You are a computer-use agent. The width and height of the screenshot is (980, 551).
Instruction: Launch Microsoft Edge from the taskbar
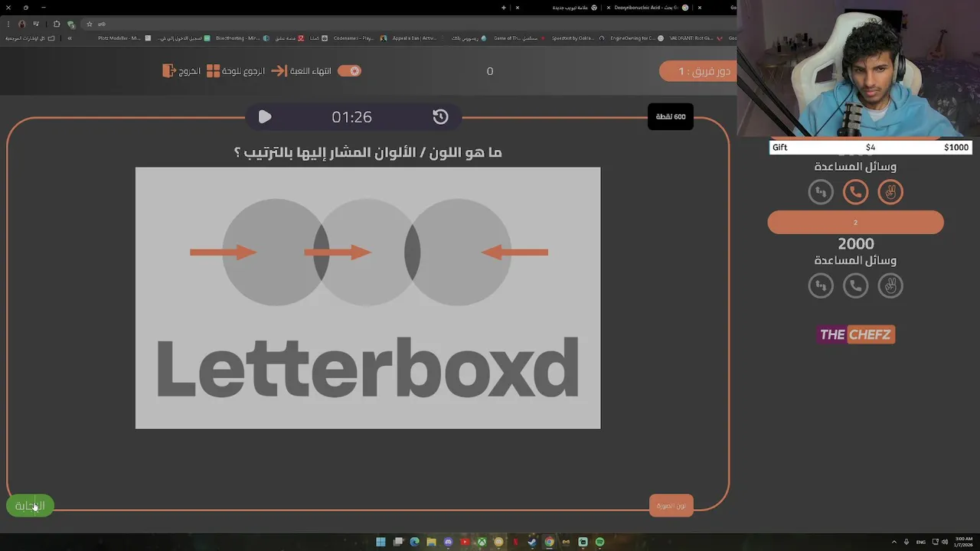415,542
